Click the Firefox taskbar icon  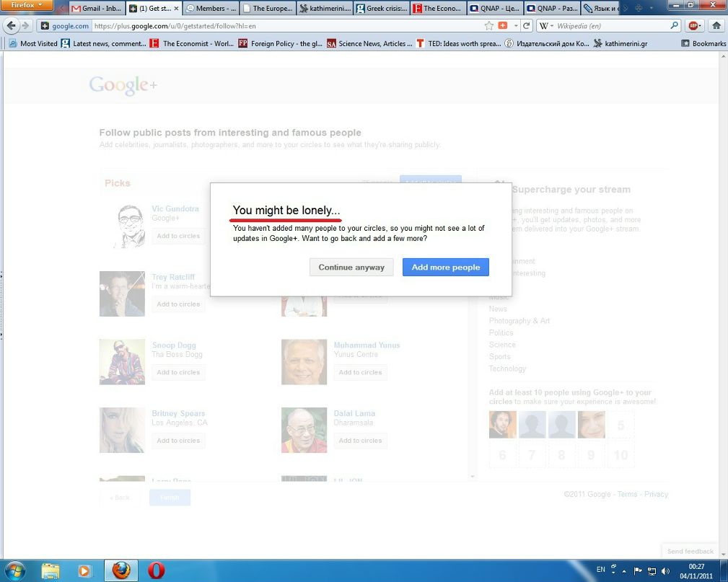120,570
